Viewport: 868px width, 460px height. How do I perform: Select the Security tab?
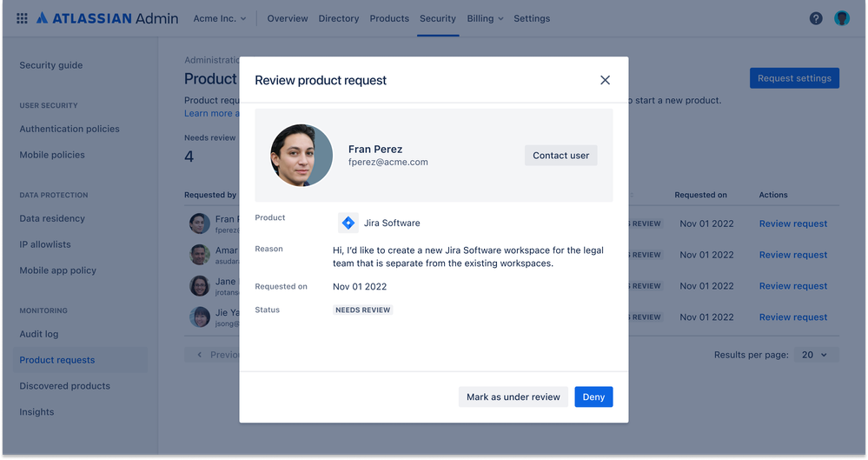click(x=437, y=18)
